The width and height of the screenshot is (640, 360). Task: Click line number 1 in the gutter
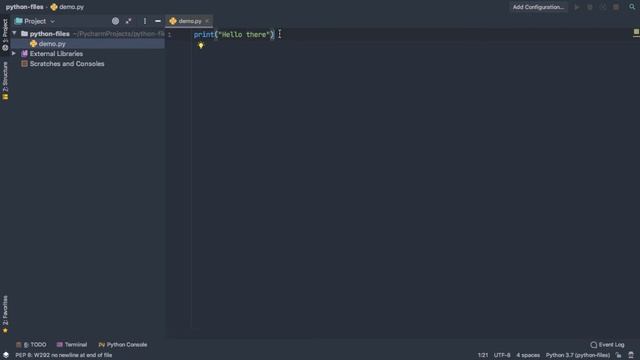tap(169, 35)
